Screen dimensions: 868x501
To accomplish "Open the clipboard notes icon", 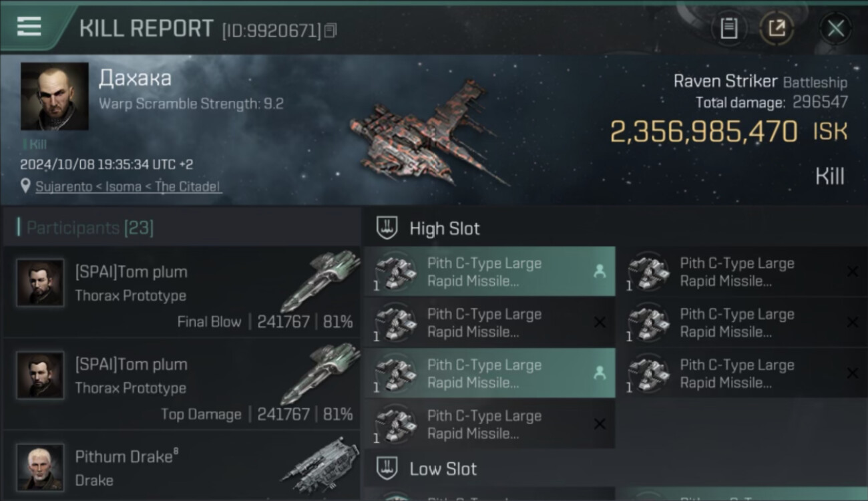I will click(x=728, y=28).
